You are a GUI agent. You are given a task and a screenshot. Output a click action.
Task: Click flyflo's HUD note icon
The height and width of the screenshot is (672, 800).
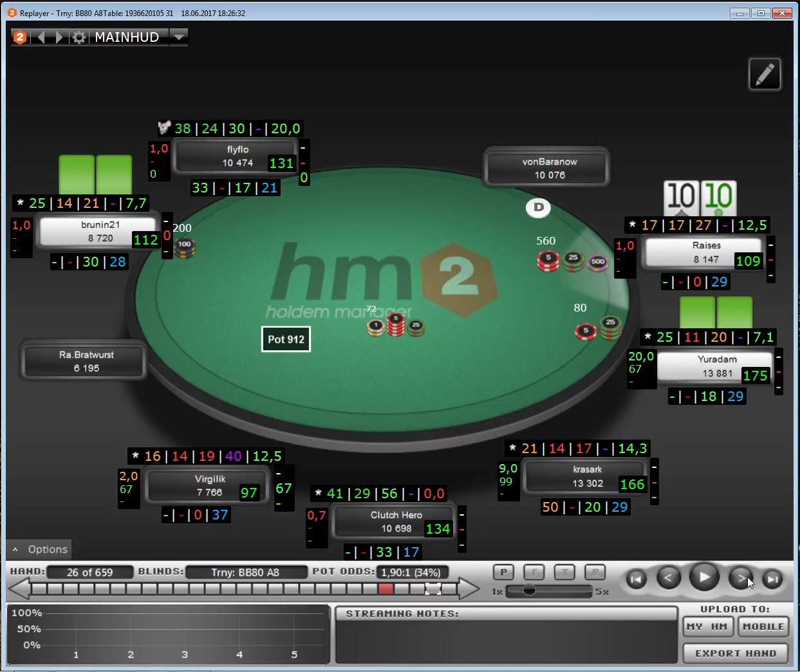pyautogui.click(x=164, y=127)
